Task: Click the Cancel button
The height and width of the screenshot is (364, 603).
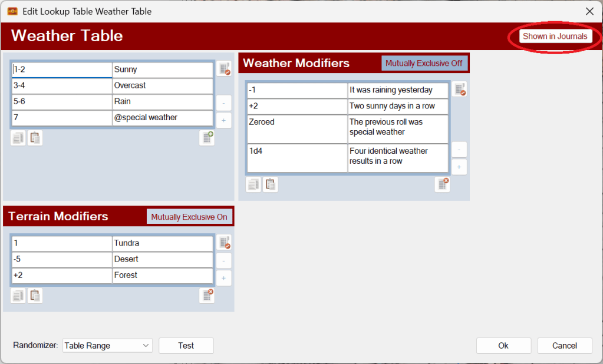Action: 565,346
